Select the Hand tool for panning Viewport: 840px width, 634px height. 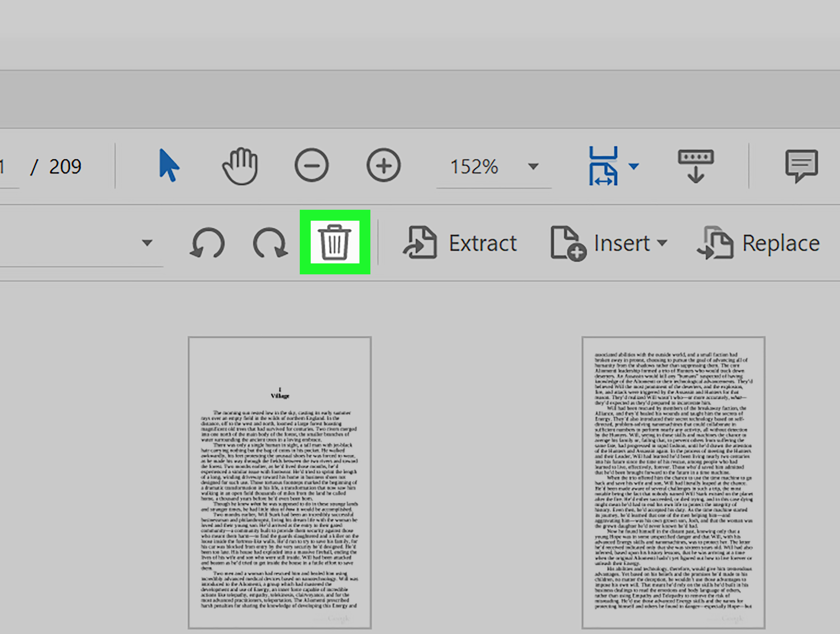240,165
